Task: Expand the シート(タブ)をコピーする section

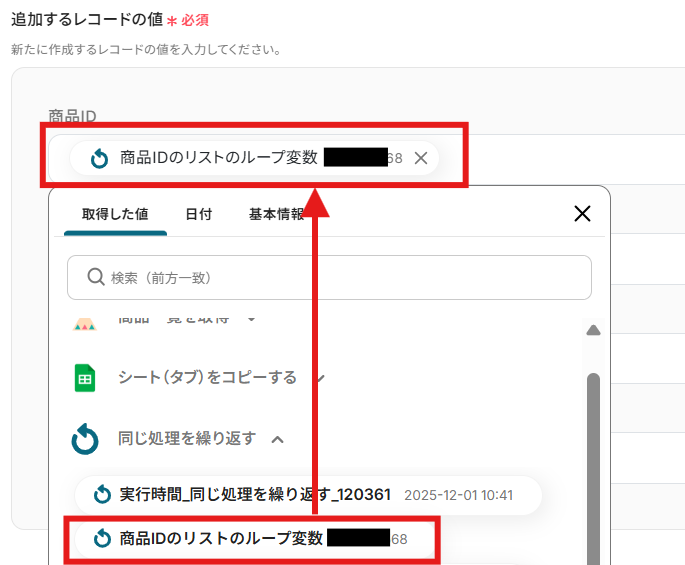Action: (x=320, y=378)
